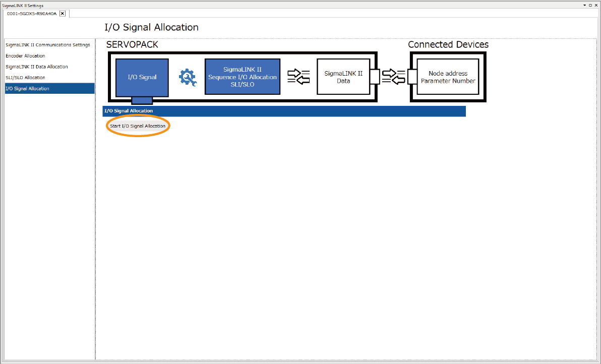Screen dimensions: 601x364
Task: Click arrows icon left of SigmaLINK II Data
Action: 298,77
